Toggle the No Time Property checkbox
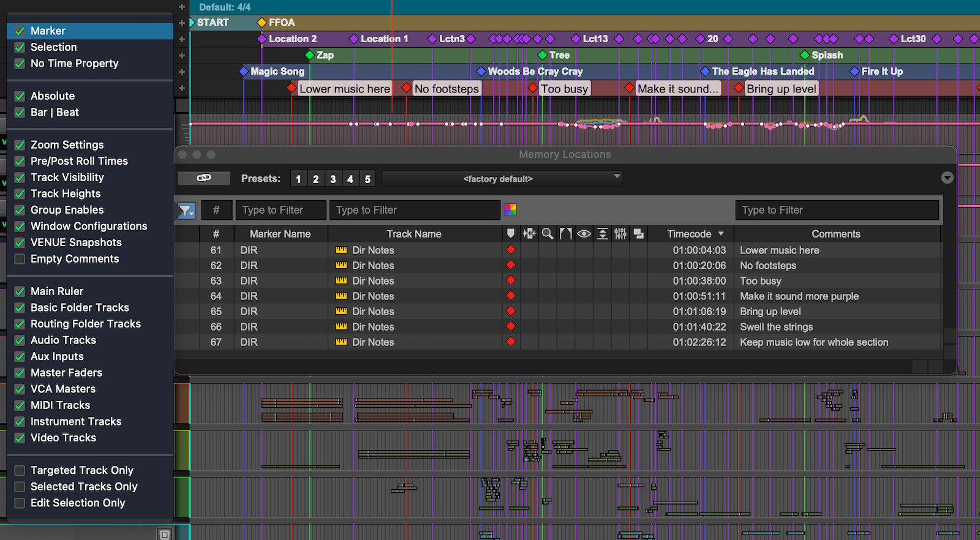The width and height of the screenshot is (980, 540). 20,64
